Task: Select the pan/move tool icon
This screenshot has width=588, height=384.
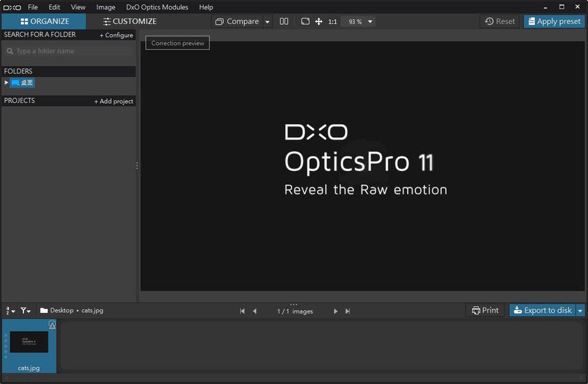Action: click(x=319, y=22)
